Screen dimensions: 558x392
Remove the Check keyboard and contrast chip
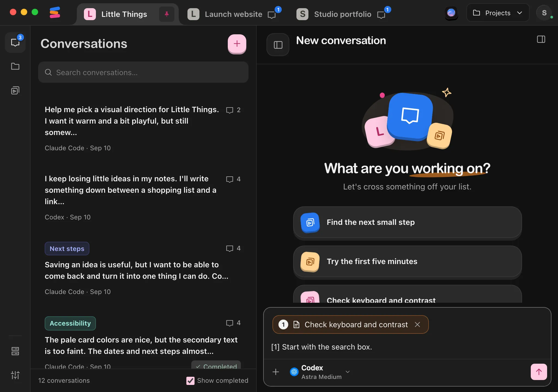tap(417, 324)
